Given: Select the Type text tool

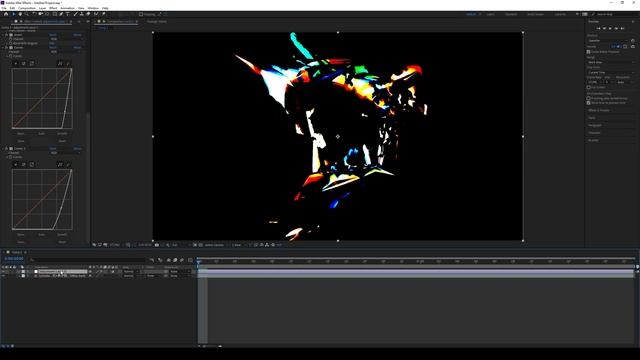Looking at the screenshot, I should coord(68,14).
